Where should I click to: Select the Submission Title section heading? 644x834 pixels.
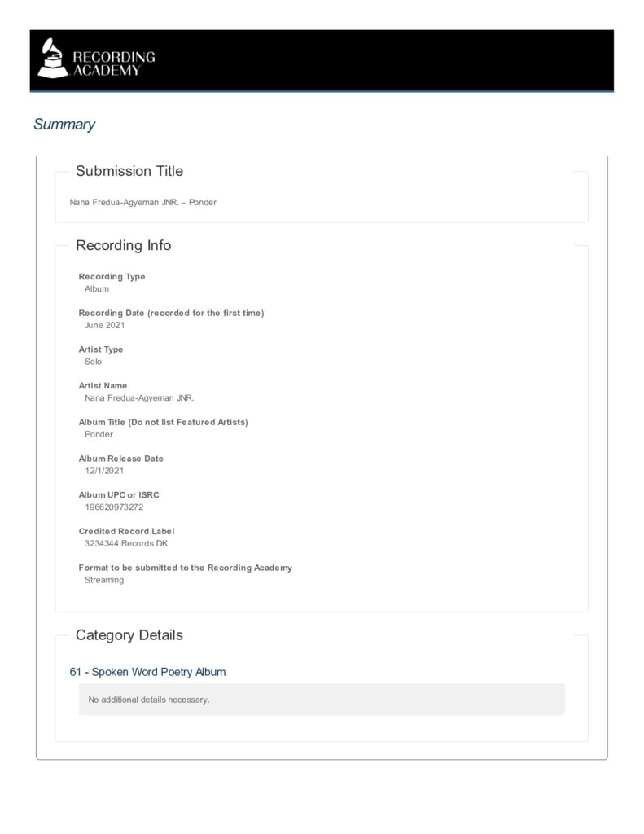pos(129,171)
